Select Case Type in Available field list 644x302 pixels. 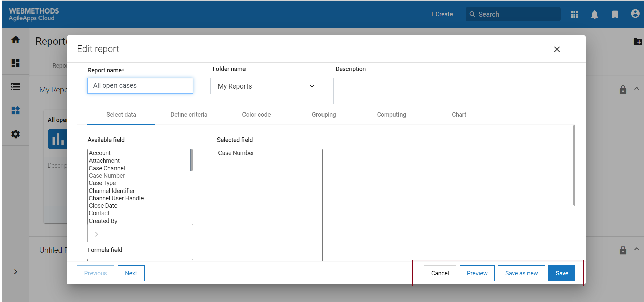139,183
